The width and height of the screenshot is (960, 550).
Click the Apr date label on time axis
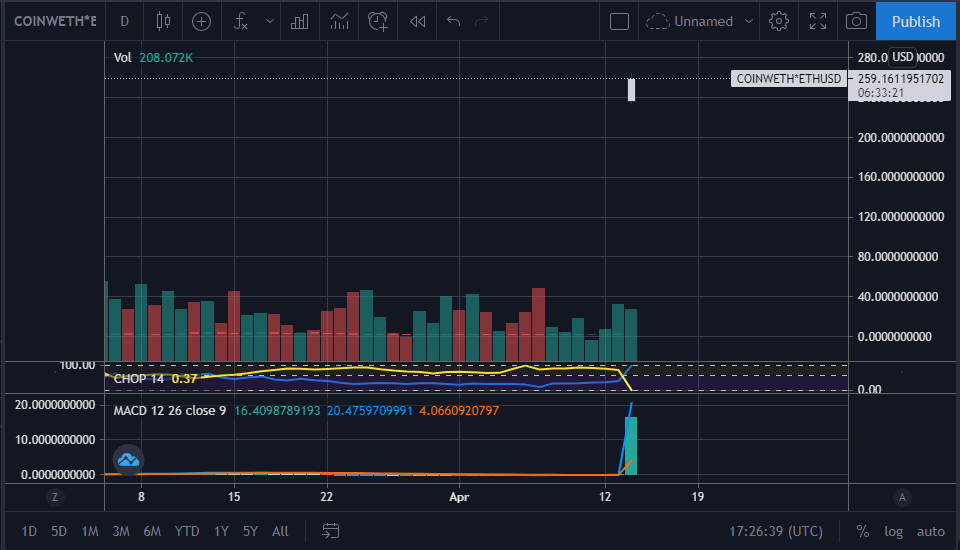click(459, 497)
